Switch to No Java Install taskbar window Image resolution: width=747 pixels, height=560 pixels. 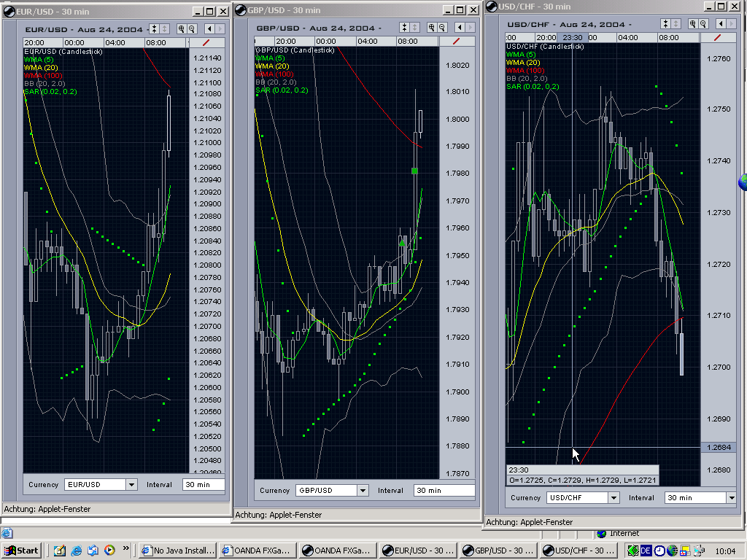click(x=179, y=551)
